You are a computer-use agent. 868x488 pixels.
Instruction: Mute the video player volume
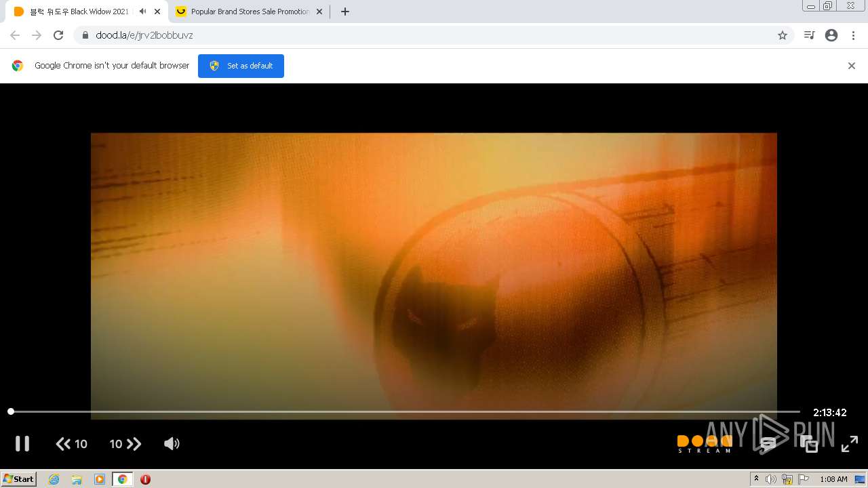(x=172, y=443)
